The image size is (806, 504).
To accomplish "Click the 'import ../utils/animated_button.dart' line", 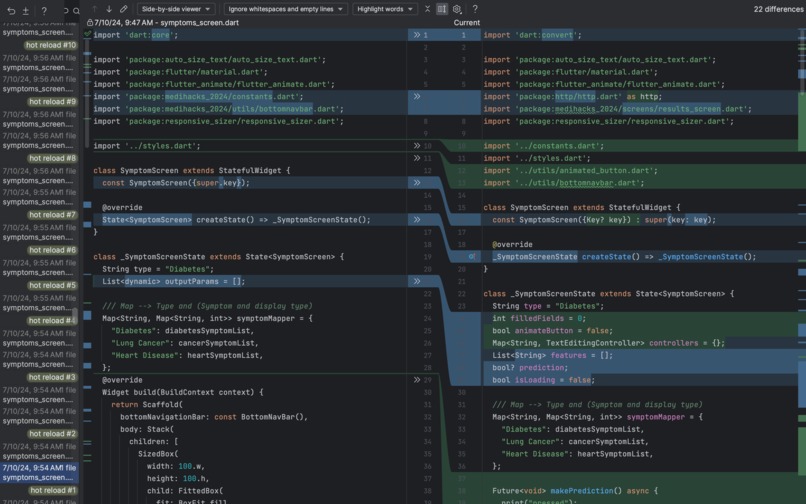I will coord(570,171).
